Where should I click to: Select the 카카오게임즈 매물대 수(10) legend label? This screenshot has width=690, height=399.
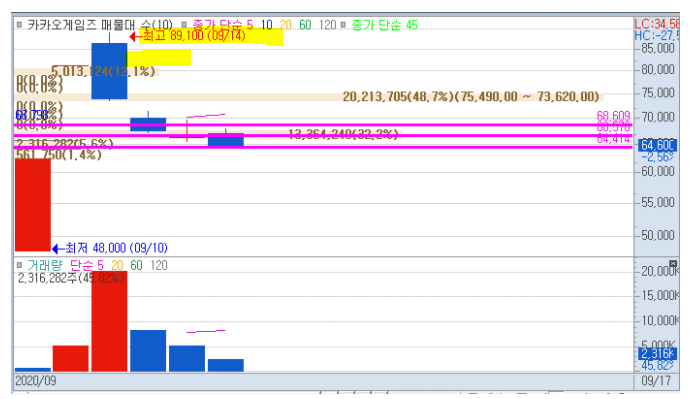pos(100,25)
